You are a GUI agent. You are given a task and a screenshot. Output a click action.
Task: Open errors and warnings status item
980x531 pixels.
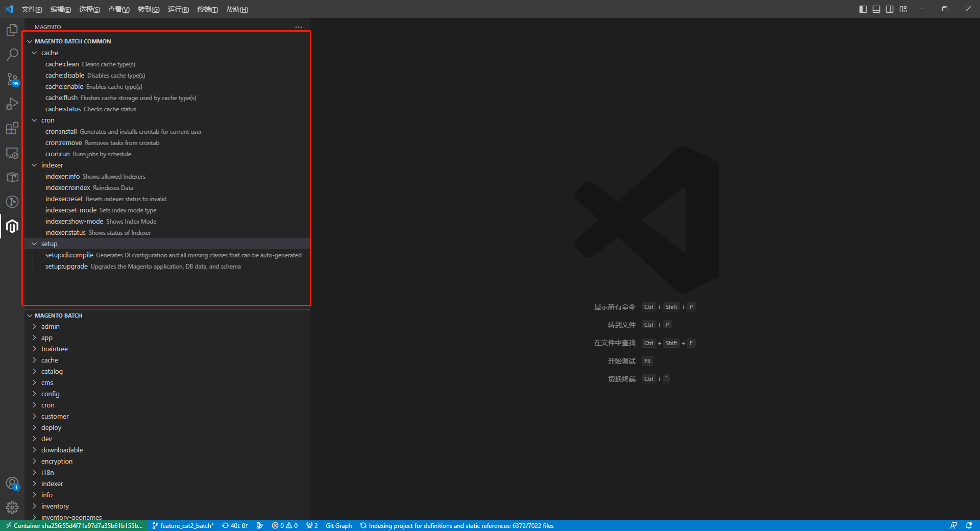(285, 525)
